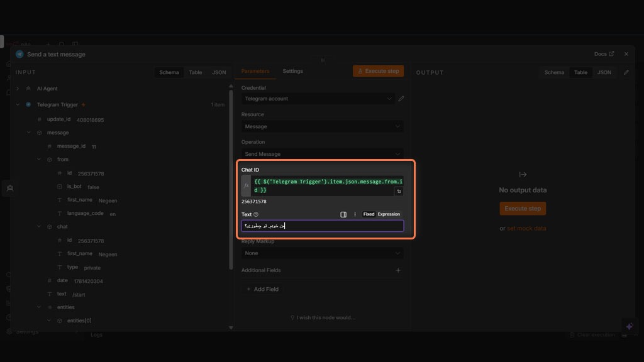Click Execute step button in output panel

523,209
